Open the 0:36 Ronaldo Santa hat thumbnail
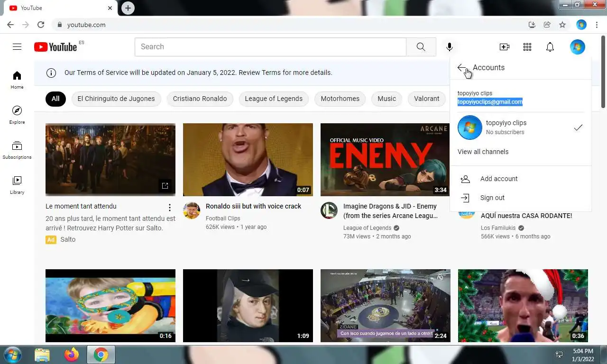This screenshot has height=364, width=607. (x=523, y=306)
